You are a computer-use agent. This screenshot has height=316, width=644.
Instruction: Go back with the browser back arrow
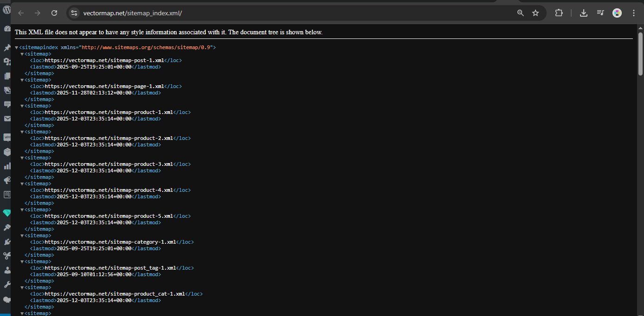21,13
